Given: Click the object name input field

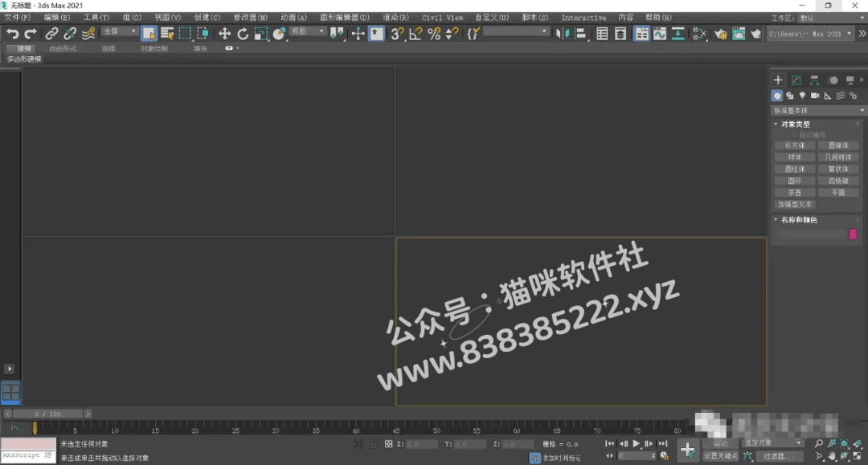Looking at the screenshot, I should coord(810,235).
